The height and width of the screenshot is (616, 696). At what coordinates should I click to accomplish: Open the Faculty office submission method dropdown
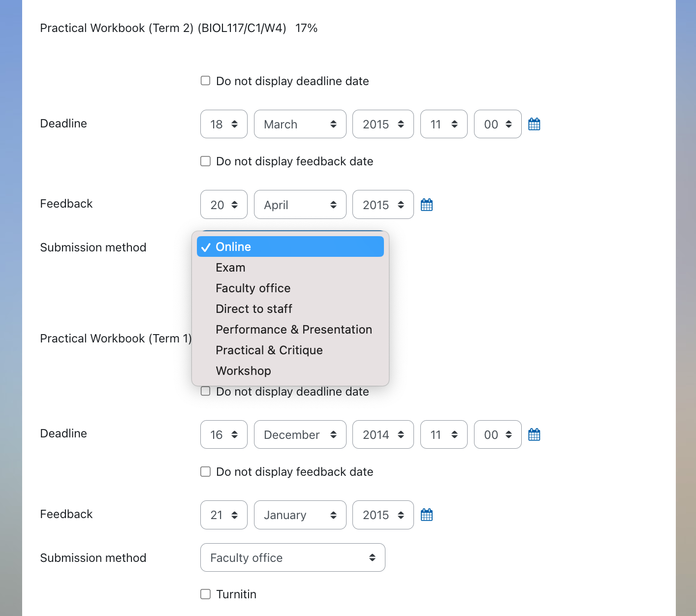[292, 557]
